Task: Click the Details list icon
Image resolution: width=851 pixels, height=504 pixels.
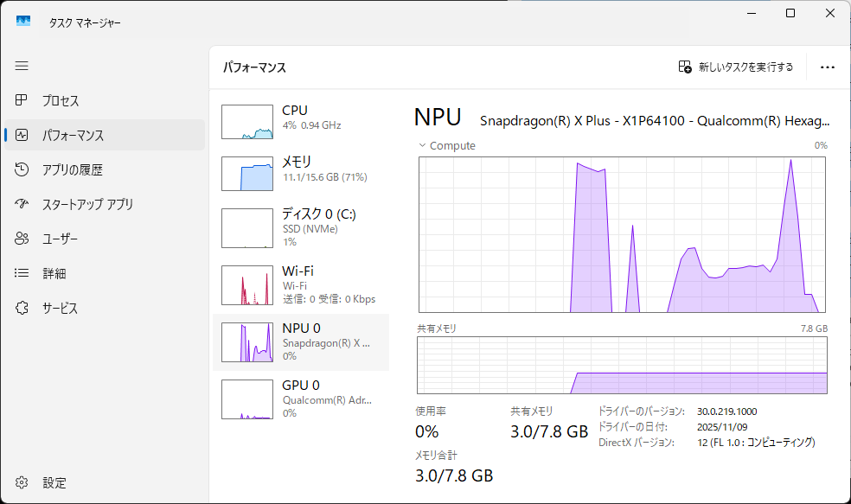Action: (x=22, y=274)
